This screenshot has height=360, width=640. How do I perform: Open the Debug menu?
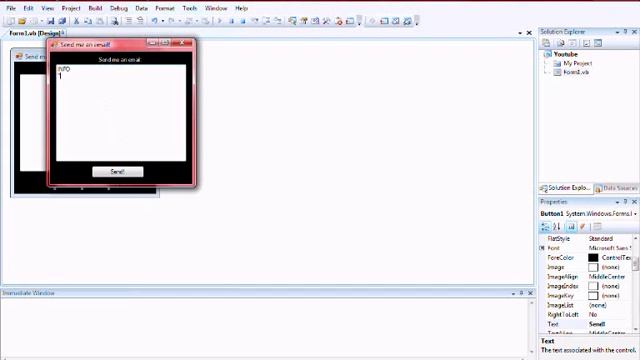click(119, 8)
